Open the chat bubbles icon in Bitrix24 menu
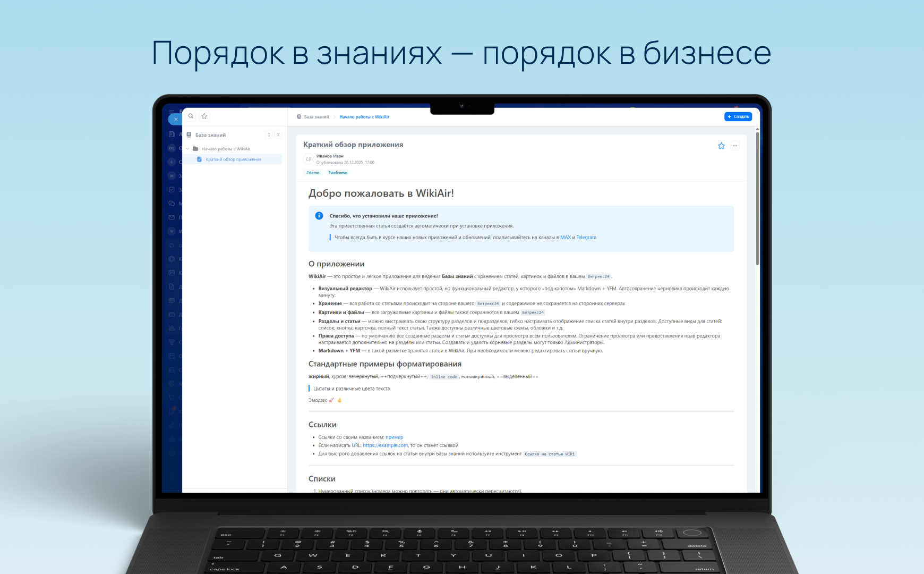The height and width of the screenshot is (574, 924). point(172,204)
